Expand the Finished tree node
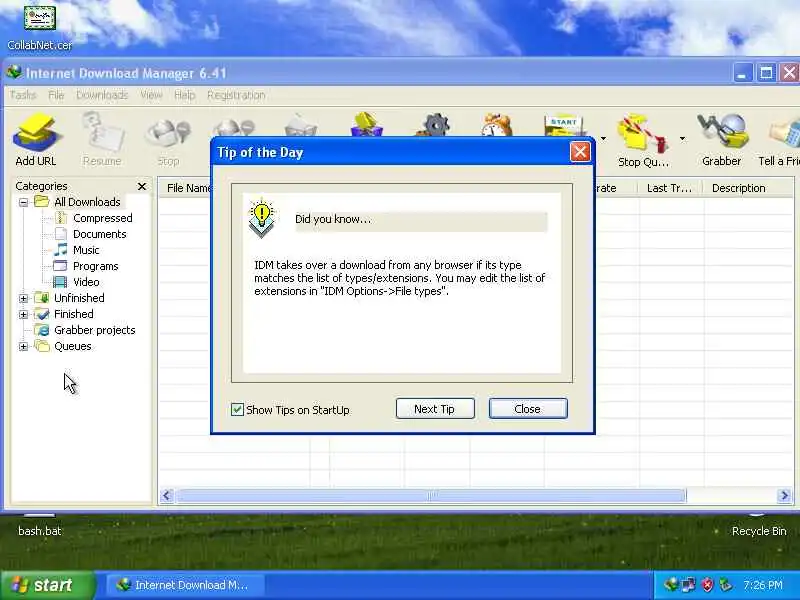Screen dimensions: 800x600 click(23, 314)
